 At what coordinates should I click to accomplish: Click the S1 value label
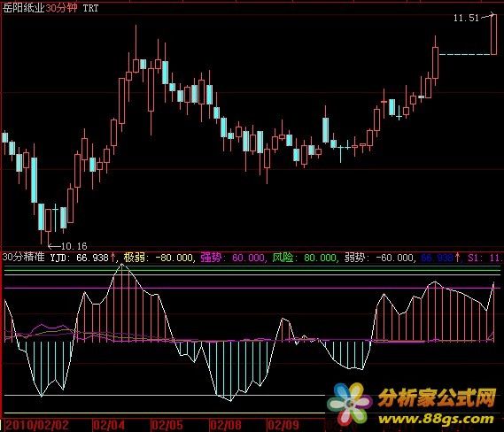[485, 258]
